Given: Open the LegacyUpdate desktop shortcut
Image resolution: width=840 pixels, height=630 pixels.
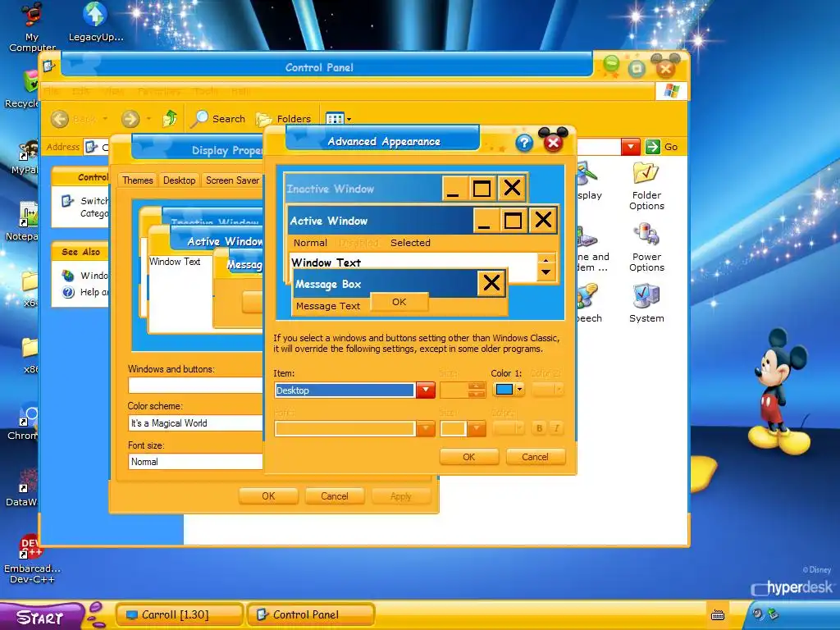Looking at the screenshot, I should pos(96,22).
